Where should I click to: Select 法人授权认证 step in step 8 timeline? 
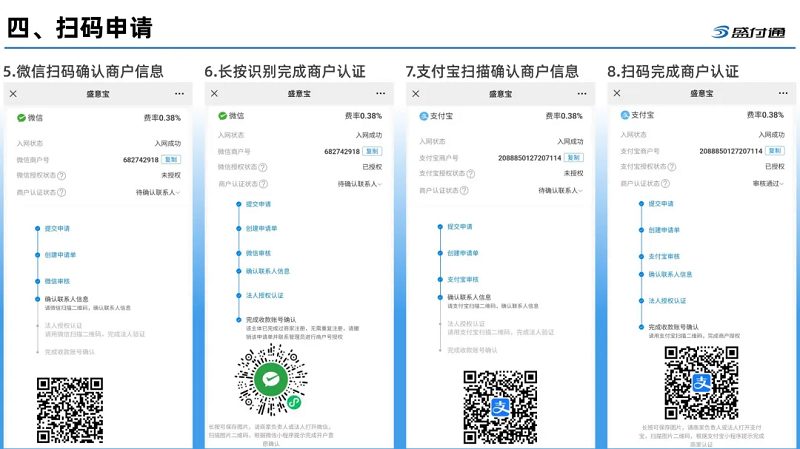667,300
